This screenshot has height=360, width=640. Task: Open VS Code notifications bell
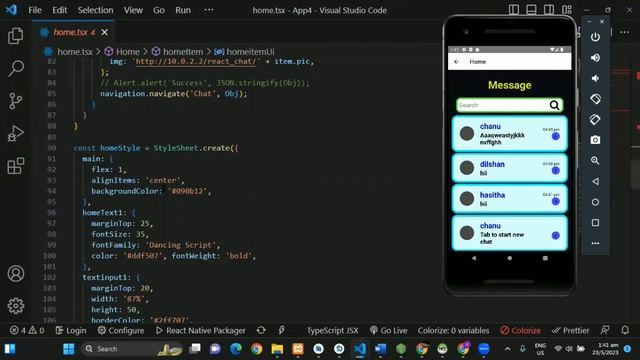[x=625, y=330]
